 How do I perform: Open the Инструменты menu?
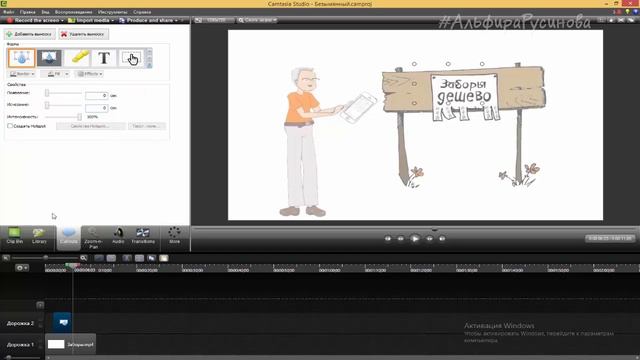(x=113, y=12)
